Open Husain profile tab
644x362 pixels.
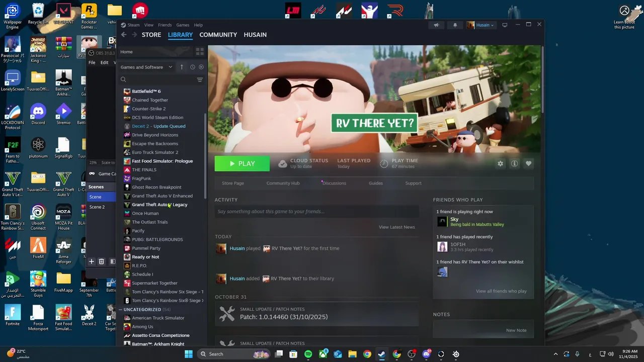255,35
